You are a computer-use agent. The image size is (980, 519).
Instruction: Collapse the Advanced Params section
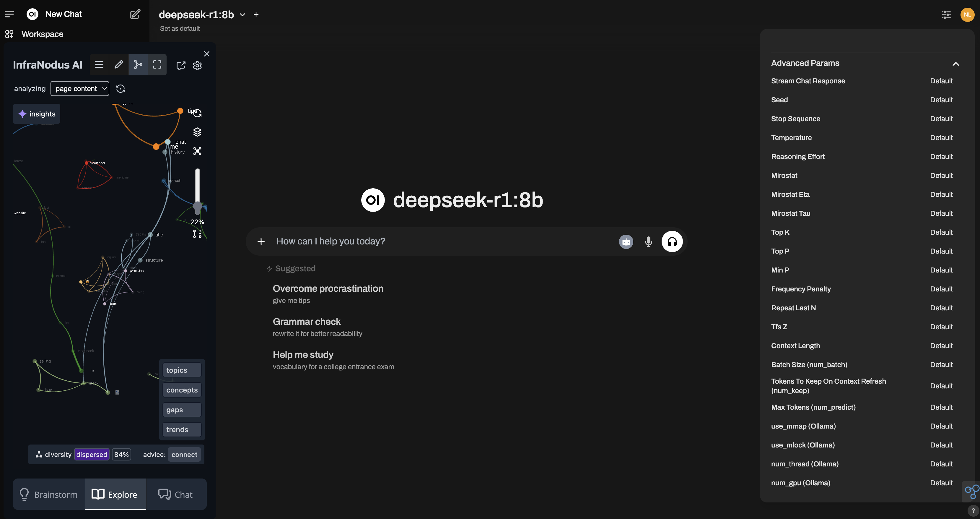coord(955,64)
